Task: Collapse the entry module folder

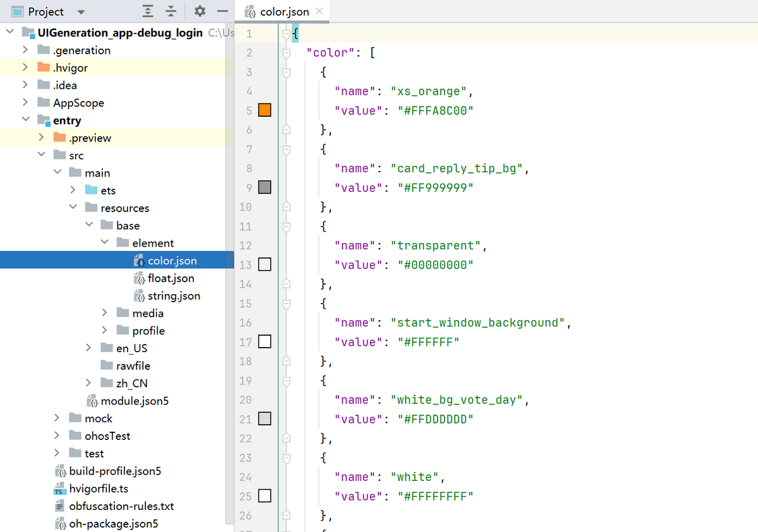Action: click(25, 120)
